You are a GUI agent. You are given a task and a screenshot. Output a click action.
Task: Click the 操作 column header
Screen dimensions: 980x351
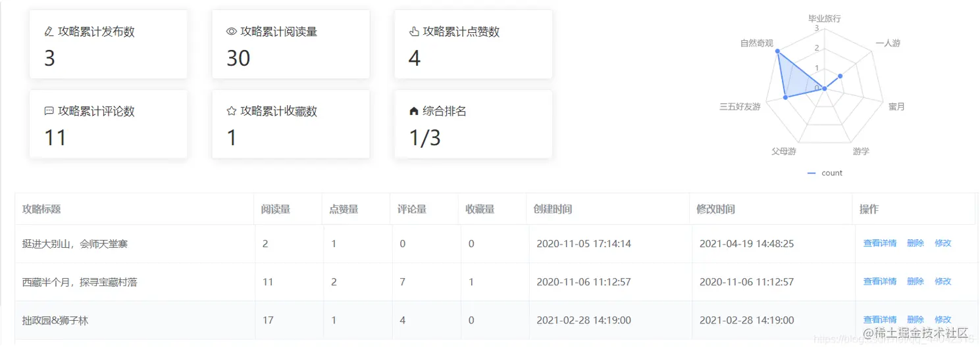click(914, 209)
